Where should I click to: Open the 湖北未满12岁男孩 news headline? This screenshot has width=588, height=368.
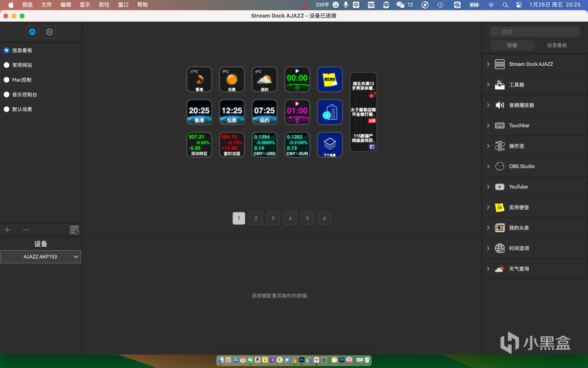pyautogui.click(x=363, y=86)
